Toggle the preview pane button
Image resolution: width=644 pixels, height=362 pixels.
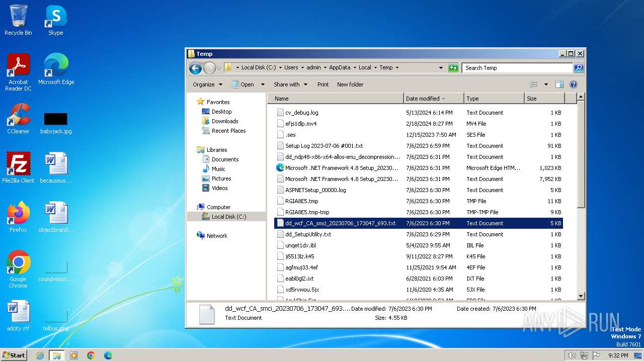coord(559,84)
